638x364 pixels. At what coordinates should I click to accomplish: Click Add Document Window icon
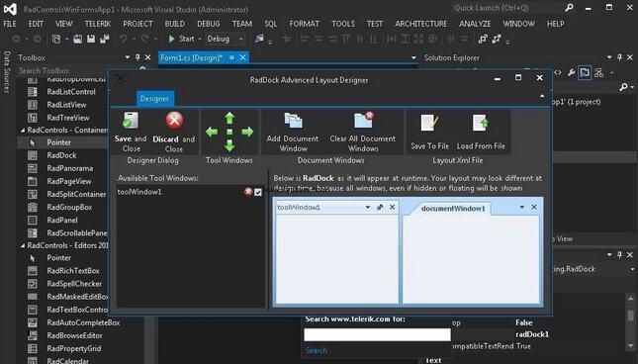coord(293,122)
